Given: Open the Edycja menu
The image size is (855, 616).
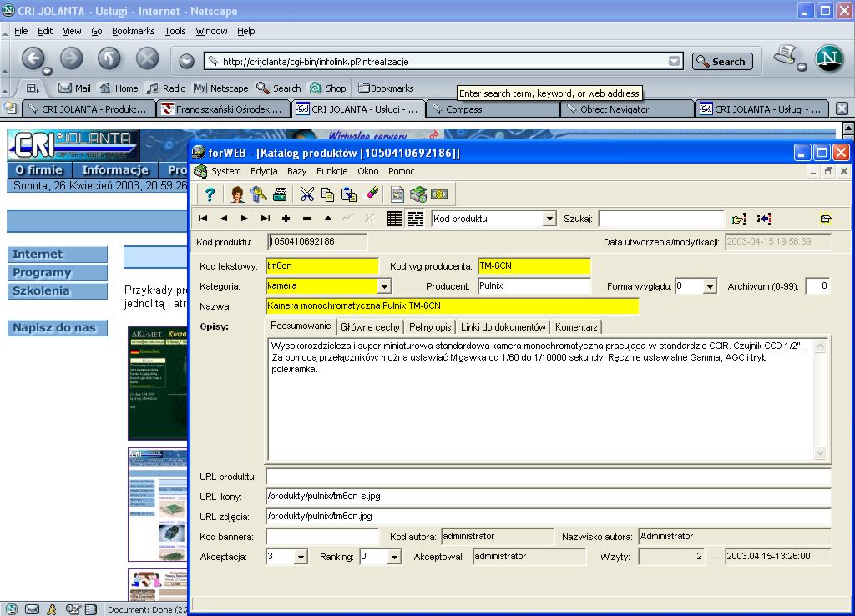Looking at the screenshot, I should point(264,171).
